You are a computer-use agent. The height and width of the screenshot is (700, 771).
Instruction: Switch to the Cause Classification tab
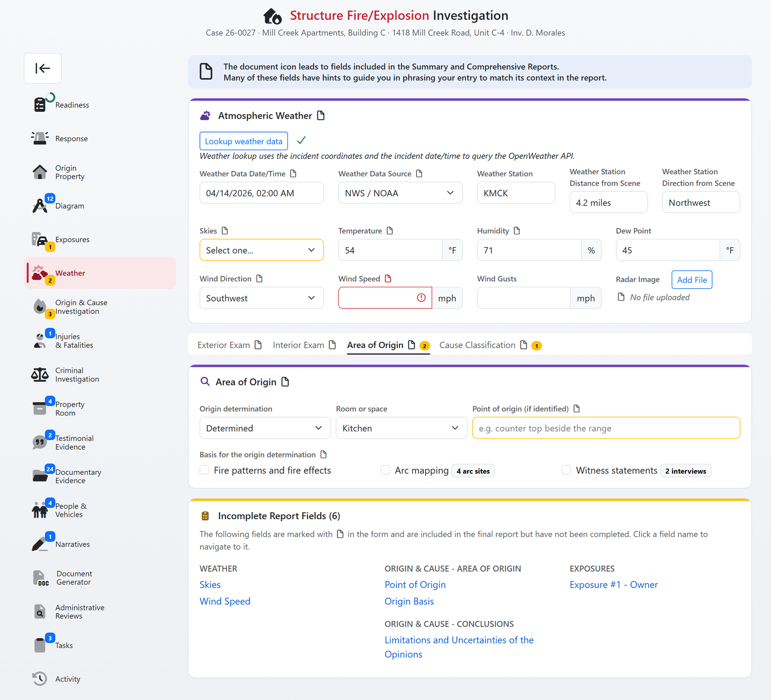(x=491, y=345)
